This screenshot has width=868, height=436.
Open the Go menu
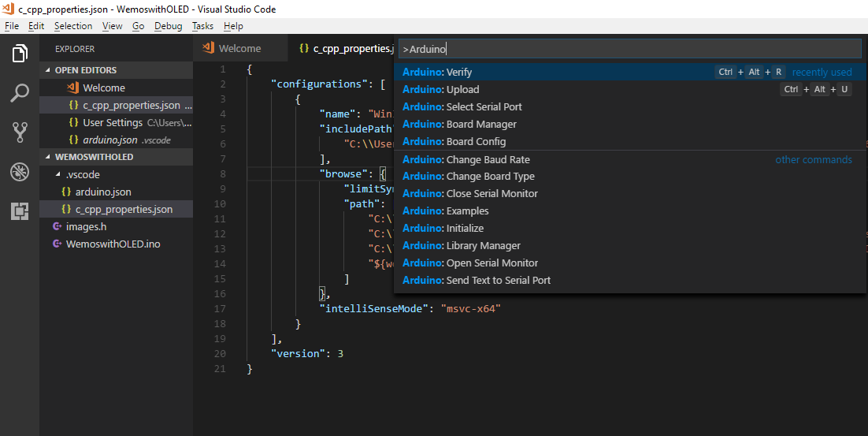coord(139,26)
